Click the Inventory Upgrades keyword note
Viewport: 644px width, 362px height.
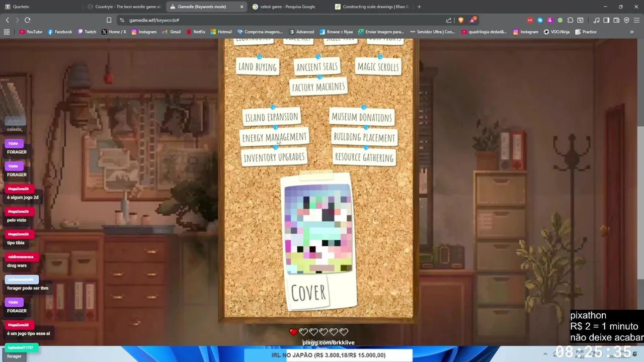point(274,157)
